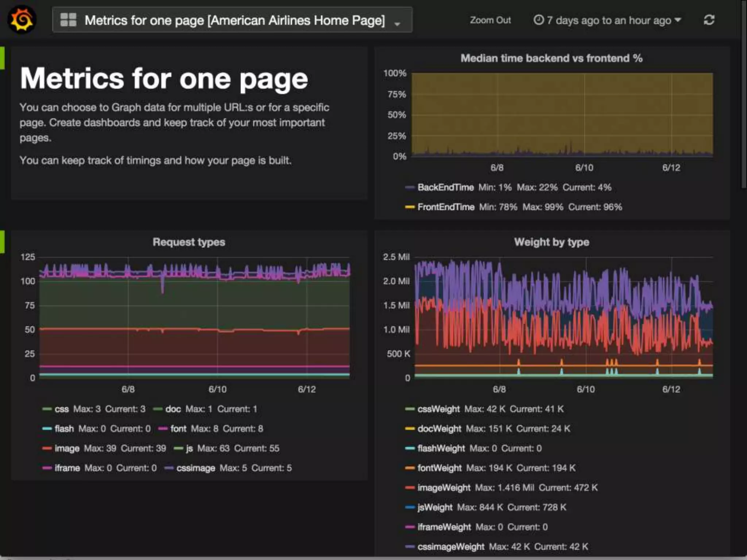Click the imageWeight legend label
Image resolution: width=747 pixels, height=560 pixels.
[x=444, y=488]
